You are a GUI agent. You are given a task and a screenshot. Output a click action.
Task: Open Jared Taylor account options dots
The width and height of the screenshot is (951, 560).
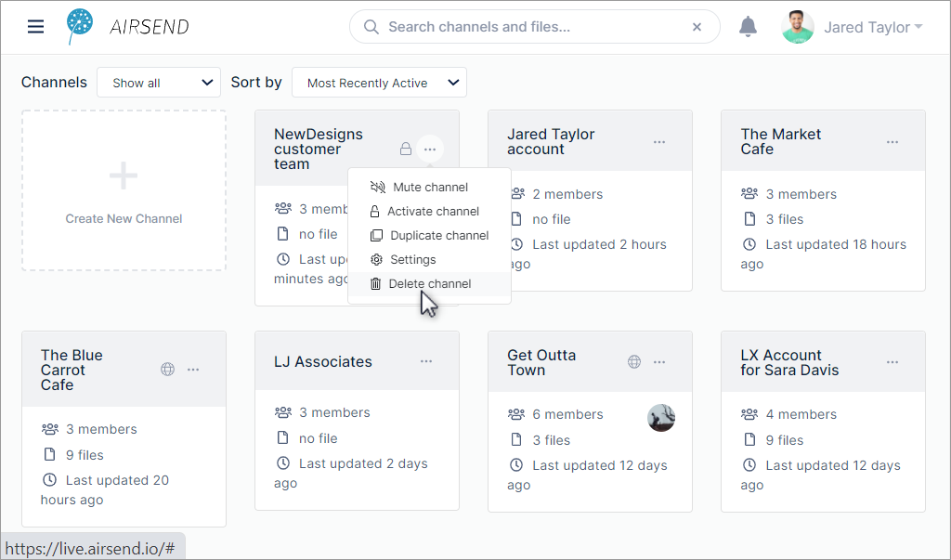click(659, 142)
